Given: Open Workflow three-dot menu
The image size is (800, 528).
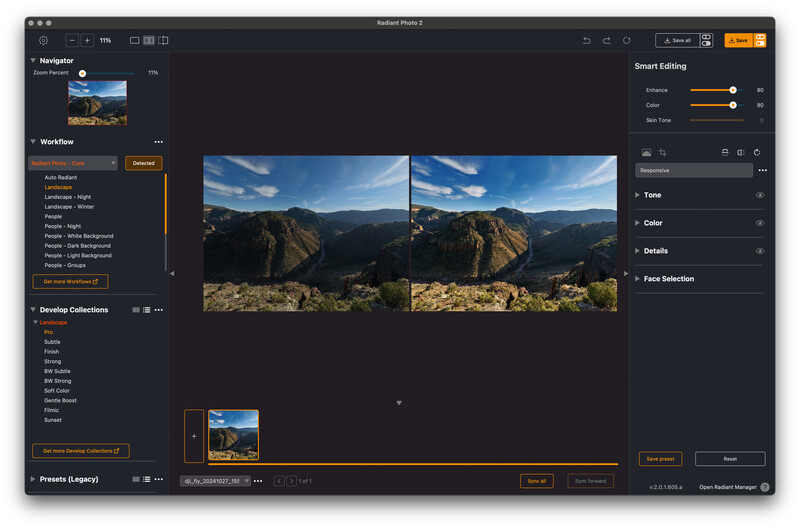Looking at the screenshot, I should pyautogui.click(x=159, y=142).
